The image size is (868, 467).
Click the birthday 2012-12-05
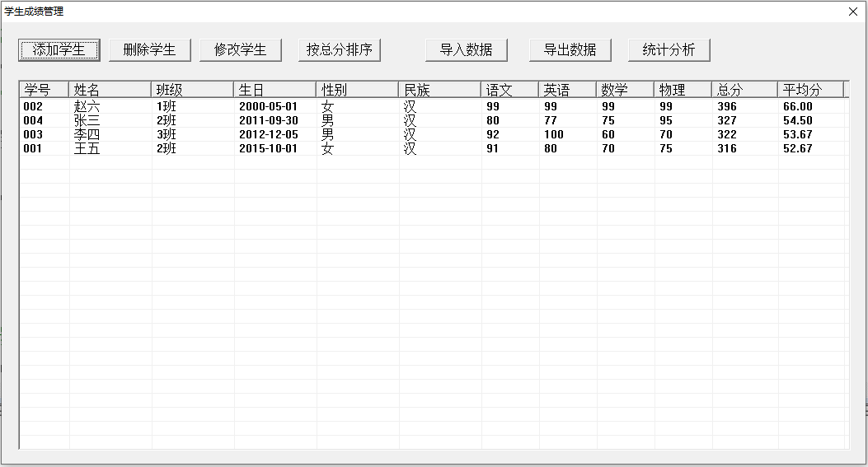pyautogui.click(x=269, y=134)
